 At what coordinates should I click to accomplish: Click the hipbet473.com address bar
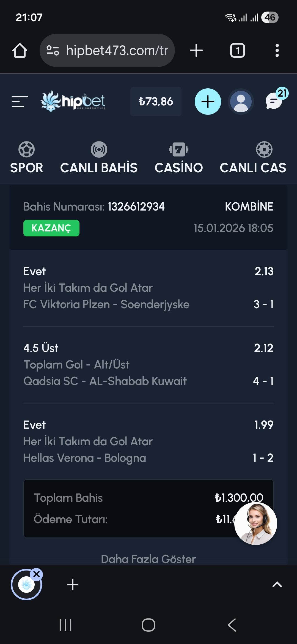coord(107,51)
